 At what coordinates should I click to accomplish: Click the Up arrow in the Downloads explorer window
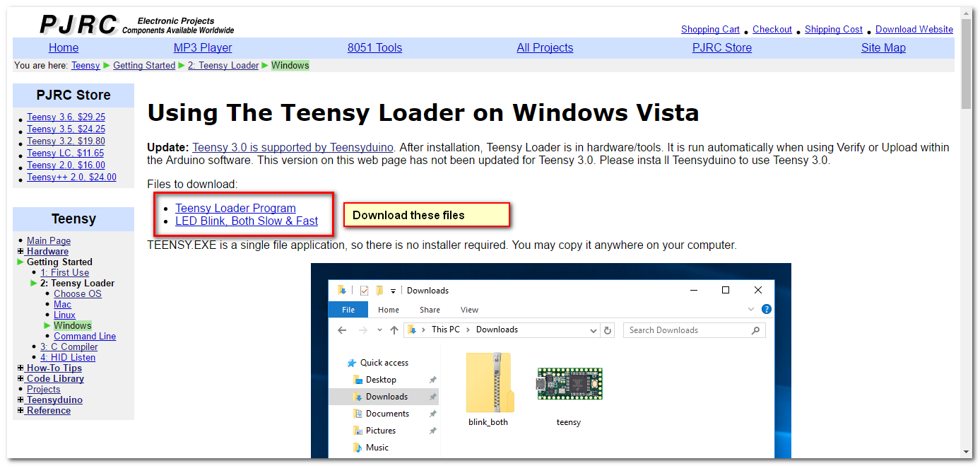[x=394, y=330]
